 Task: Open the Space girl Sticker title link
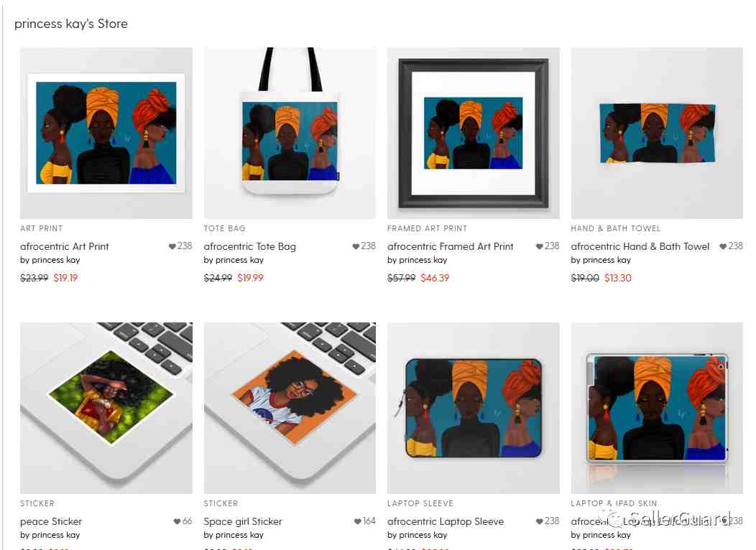[242, 521]
